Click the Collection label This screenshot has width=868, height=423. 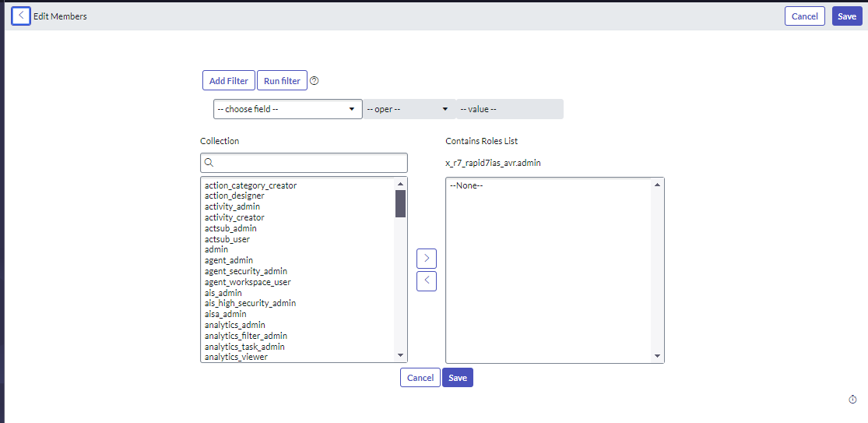coord(220,141)
